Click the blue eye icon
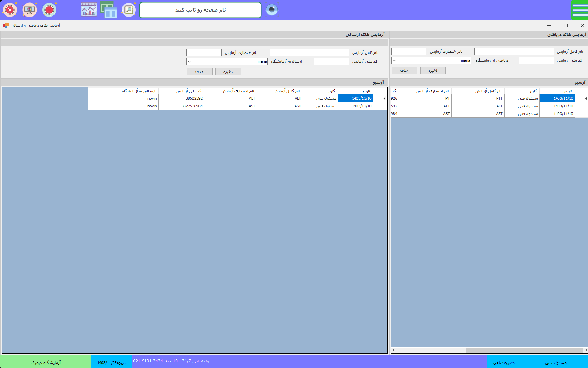 coord(272,10)
